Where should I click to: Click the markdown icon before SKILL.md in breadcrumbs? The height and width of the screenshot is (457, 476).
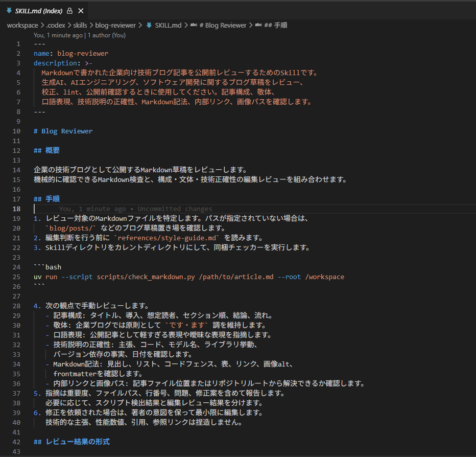pyautogui.click(x=149, y=25)
